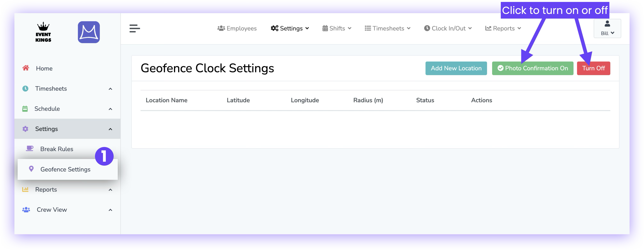Click the Timesheets list icon in top nav
This screenshot has width=644, height=250.
[368, 28]
